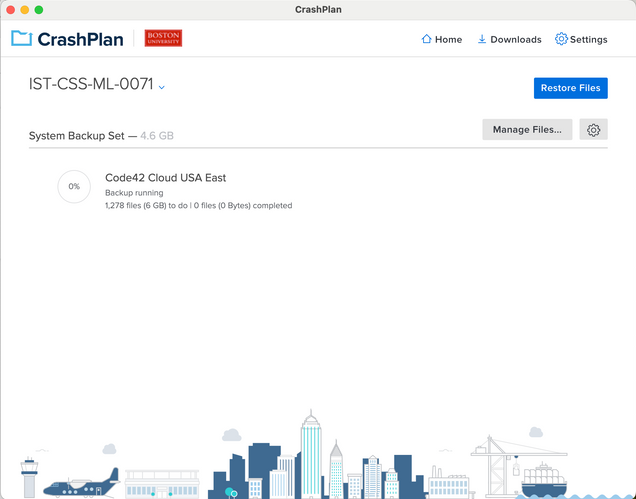
Task: Select the Code42 Cloud USA East destination
Action: coord(165,178)
